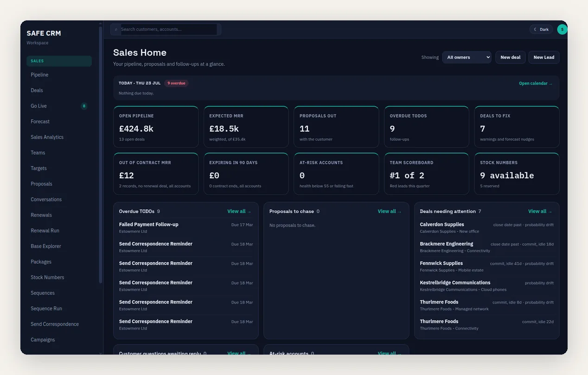
Task: Open the Expiring in 90 Days card
Action: click(246, 174)
